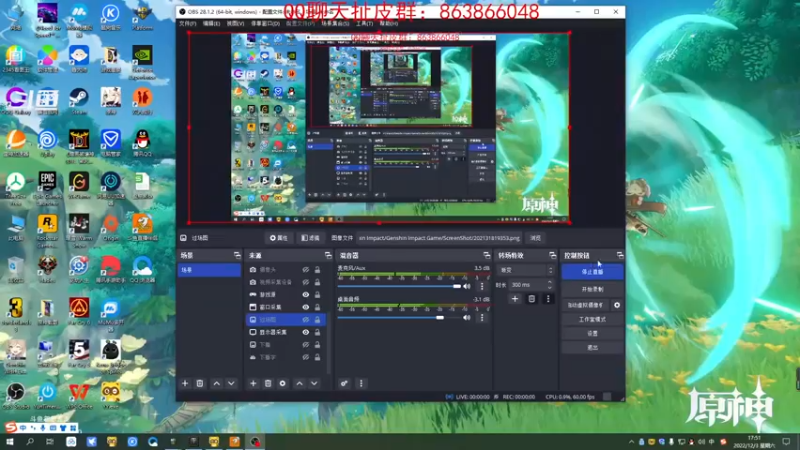Click the Windows Start button
Viewport: 800px width, 450px height.
click(x=10, y=441)
